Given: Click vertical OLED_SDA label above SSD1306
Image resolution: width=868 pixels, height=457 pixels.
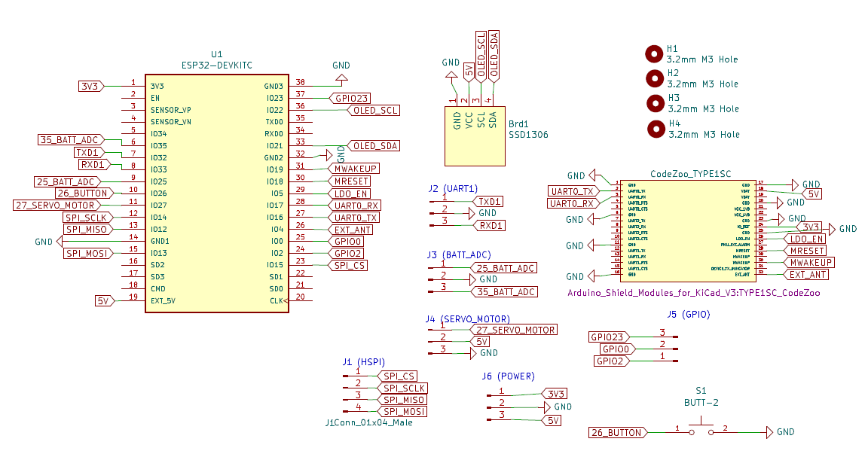Looking at the screenshot, I should click(x=494, y=56).
